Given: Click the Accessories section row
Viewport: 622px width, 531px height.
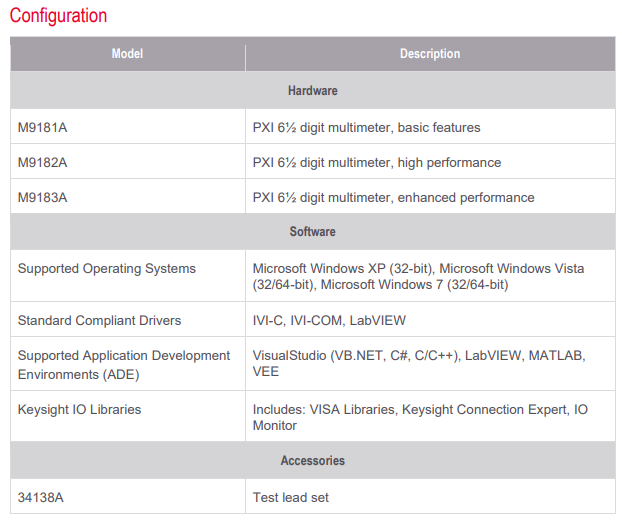Looking at the screenshot, I should coord(313,460).
